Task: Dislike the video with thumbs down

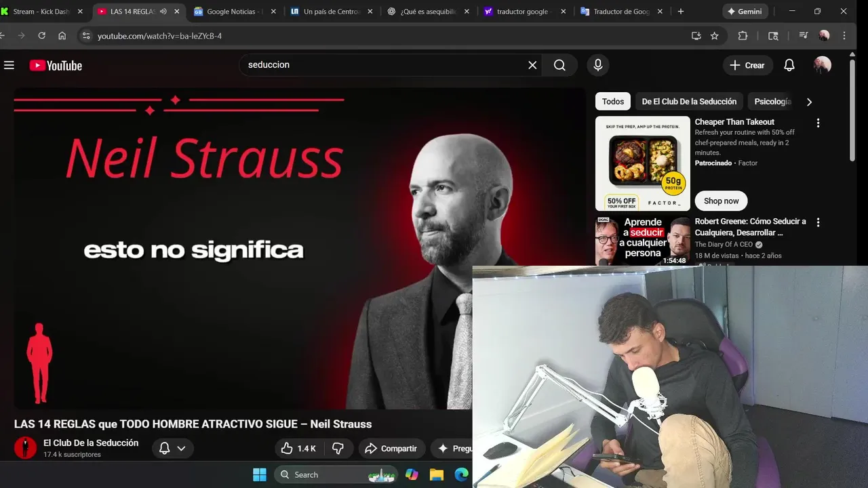Action: (338, 449)
